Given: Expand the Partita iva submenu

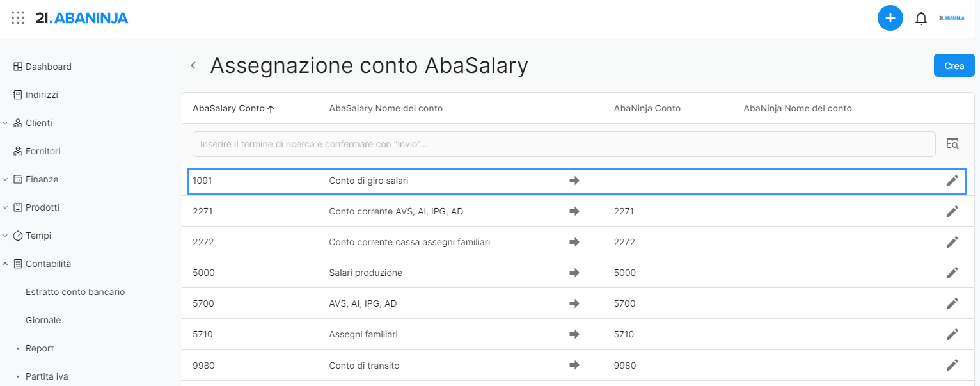Looking at the screenshot, I should [x=18, y=377].
